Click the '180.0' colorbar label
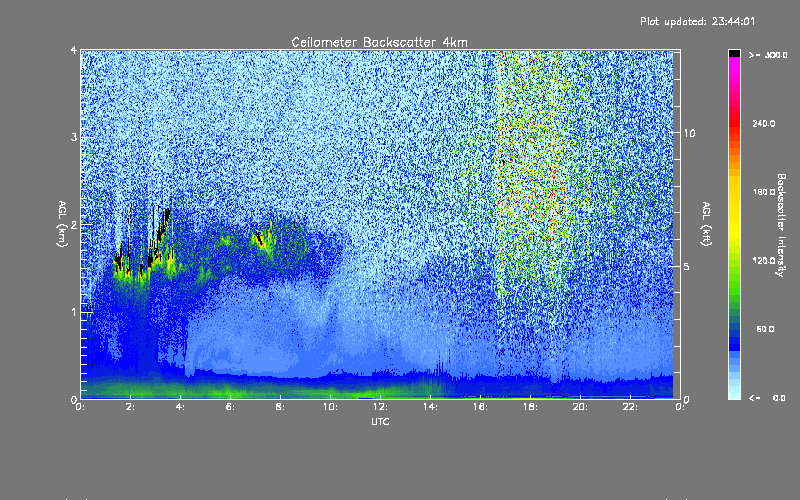The width and height of the screenshot is (800, 500). pos(764,192)
